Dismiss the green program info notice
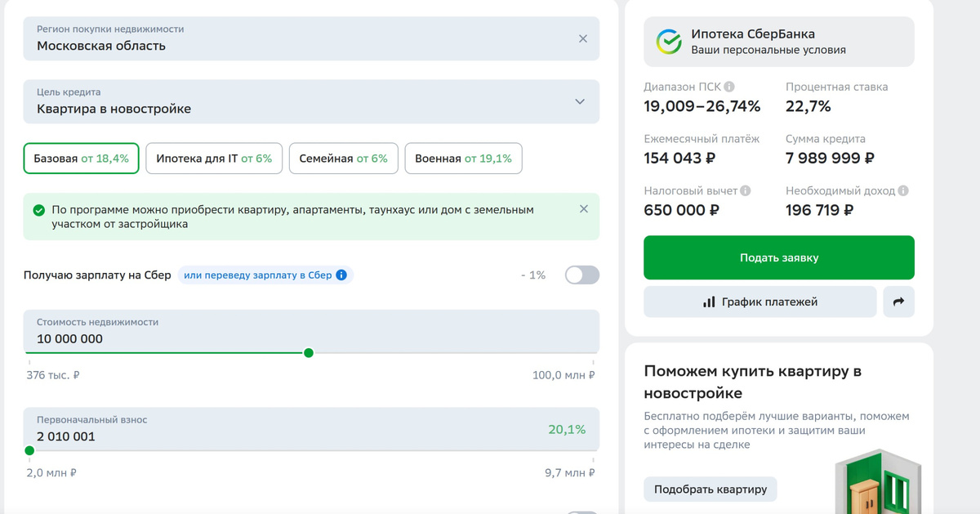 584,209
